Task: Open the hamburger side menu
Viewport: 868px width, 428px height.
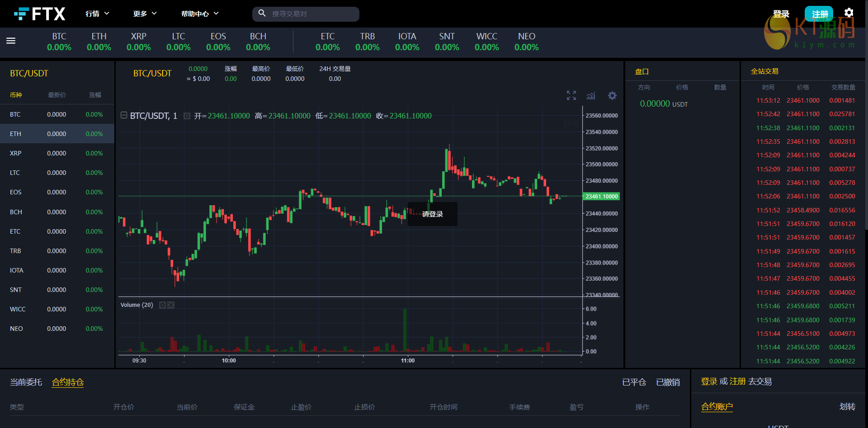Action: click(x=11, y=41)
